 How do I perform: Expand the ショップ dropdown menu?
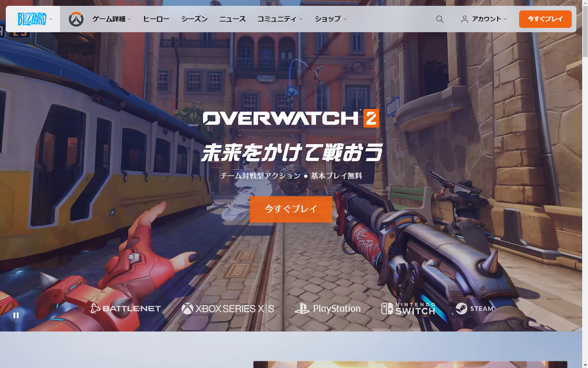[x=330, y=19]
